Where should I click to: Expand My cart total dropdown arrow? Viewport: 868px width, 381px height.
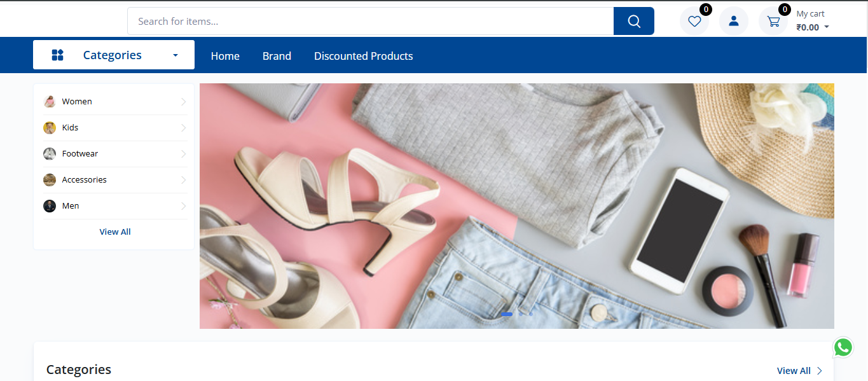(827, 27)
